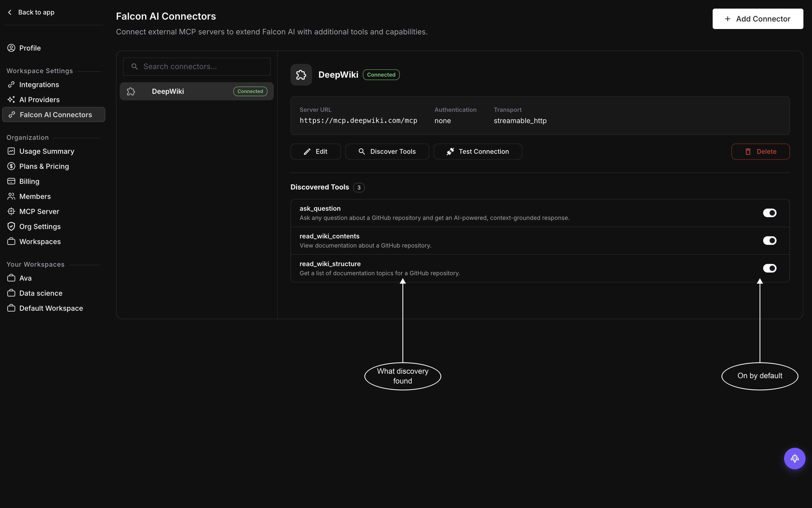The height and width of the screenshot is (508, 812).
Task: Disable the read_wiki_contents tool switch
Action: (769, 241)
